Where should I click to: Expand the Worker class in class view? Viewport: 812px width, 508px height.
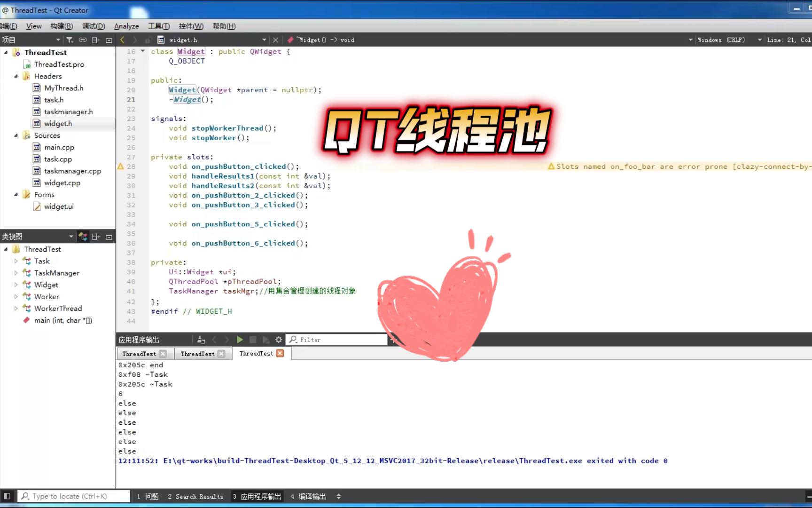[x=16, y=296]
